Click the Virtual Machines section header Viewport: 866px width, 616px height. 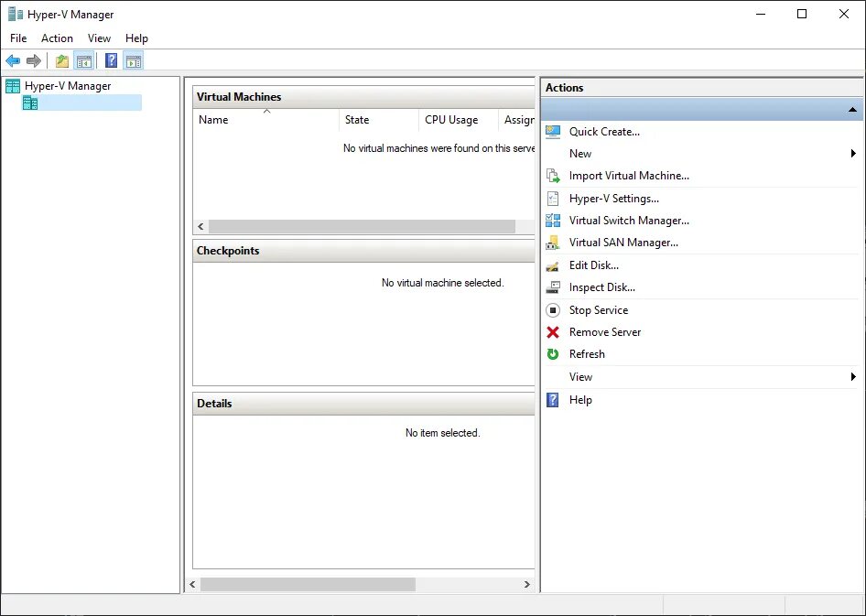364,97
